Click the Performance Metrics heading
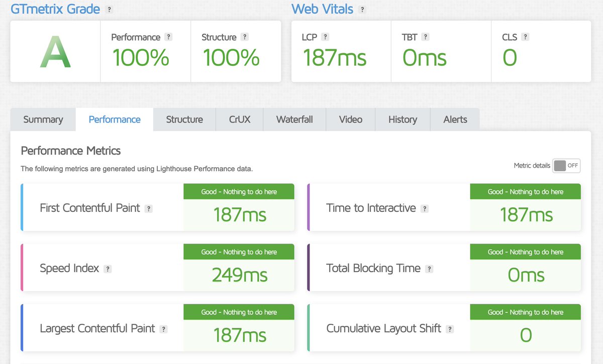 (x=71, y=151)
